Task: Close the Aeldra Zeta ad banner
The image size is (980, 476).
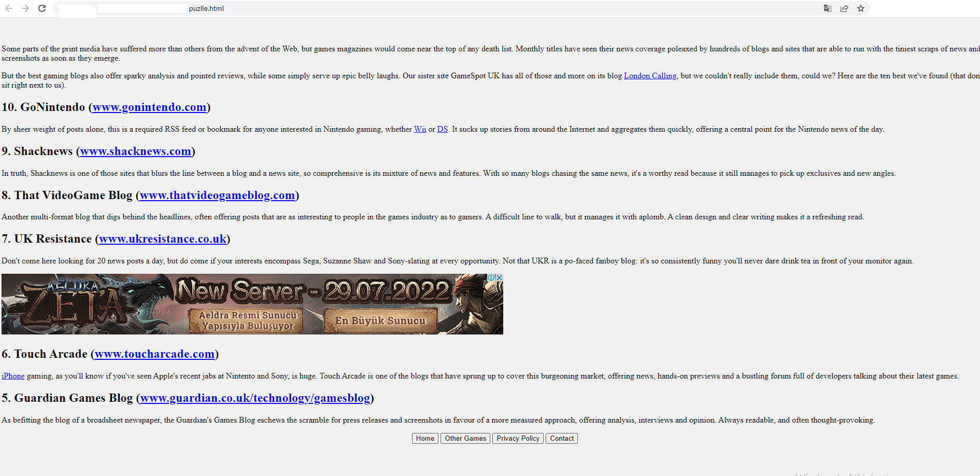Action: click(499, 278)
